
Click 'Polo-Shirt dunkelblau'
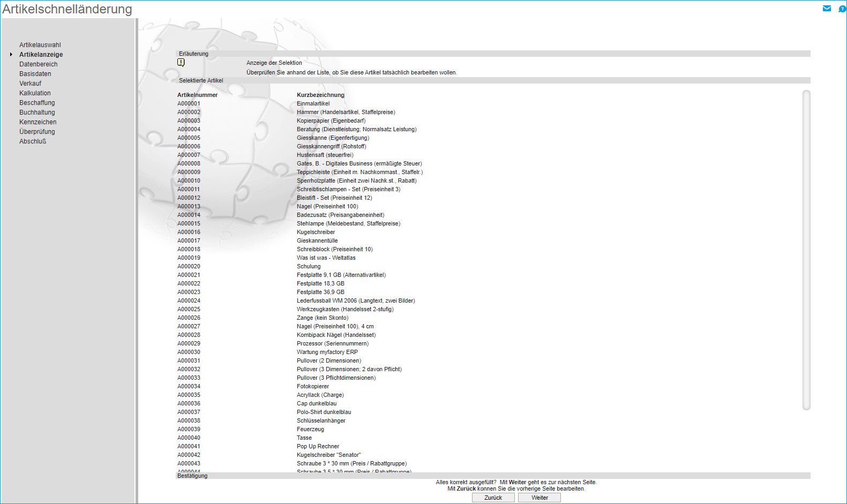[x=324, y=412]
